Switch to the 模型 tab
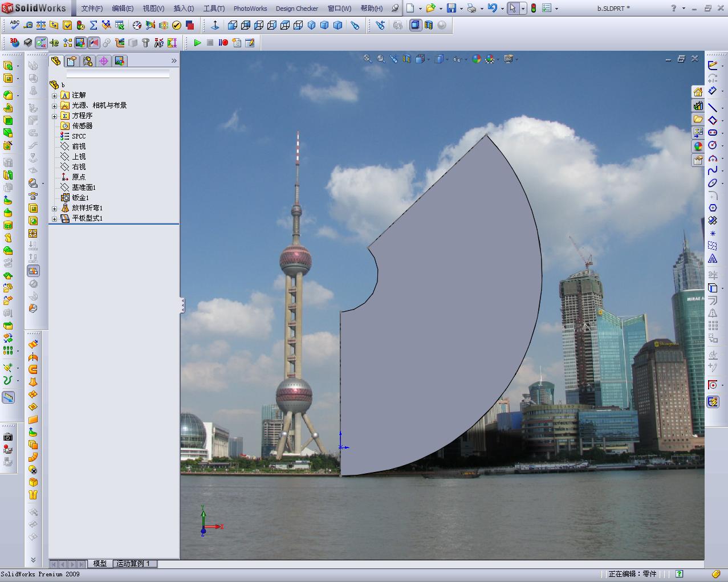Image resolution: width=728 pixels, height=582 pixels. click(x=100, y=564)
